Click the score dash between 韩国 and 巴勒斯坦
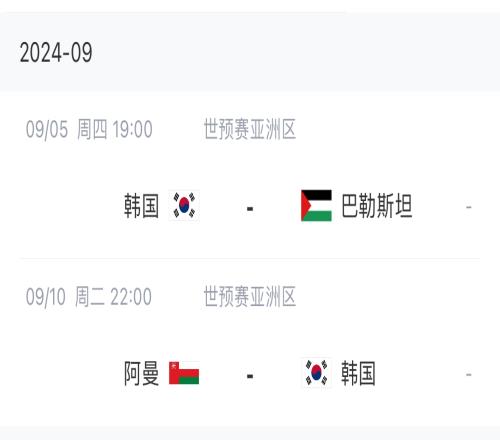 tap(250, 209)
